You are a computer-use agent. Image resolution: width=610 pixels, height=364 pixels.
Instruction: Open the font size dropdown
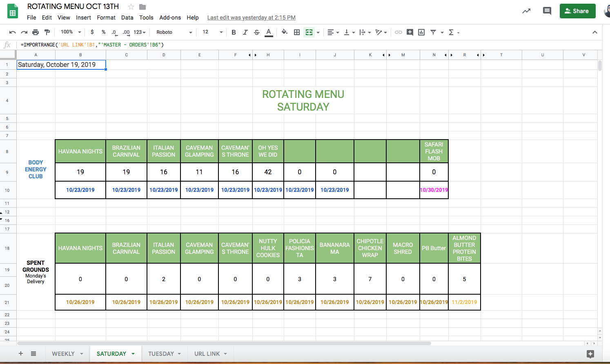212,32
